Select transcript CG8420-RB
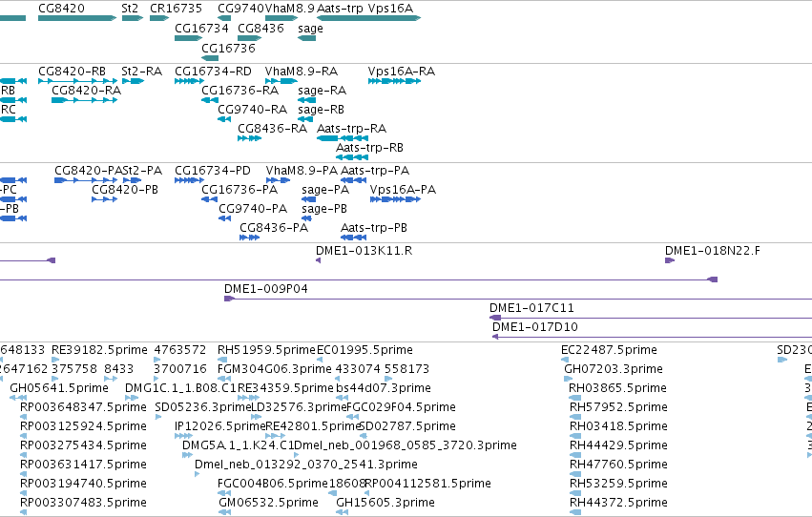The height and width of the screenshot is (517, 812). click(77, 81)
